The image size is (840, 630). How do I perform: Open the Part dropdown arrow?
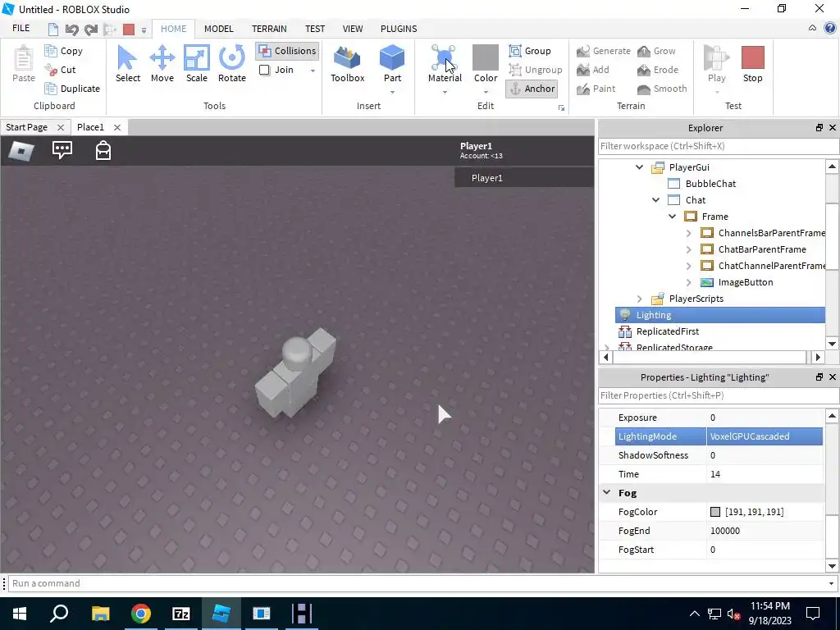coord(392,92)
